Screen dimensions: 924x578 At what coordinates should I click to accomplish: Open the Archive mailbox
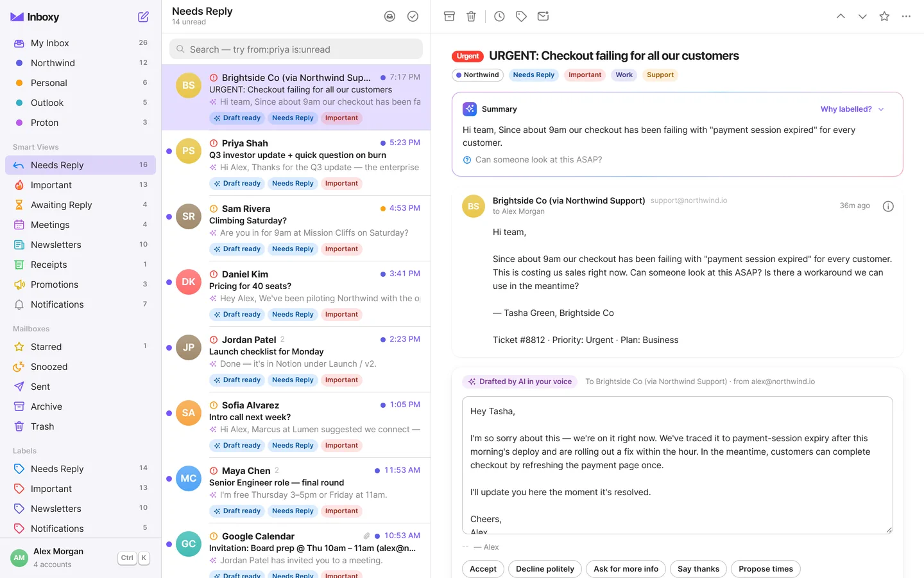[x=80, y=407]
